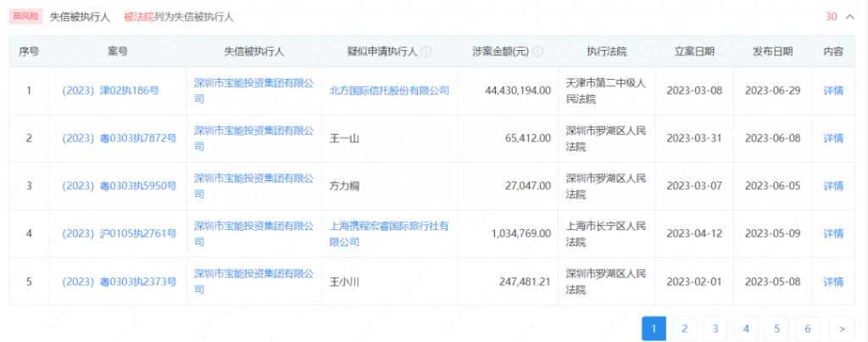Click the 被法院 red text
The height and width of the screenshot is (342, 868).
[x=139, y=17]
